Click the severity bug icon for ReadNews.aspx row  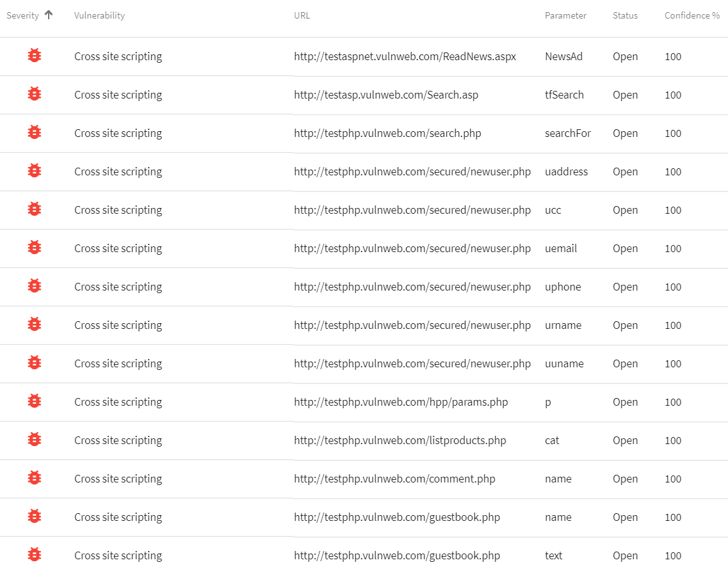click(35, 56)
